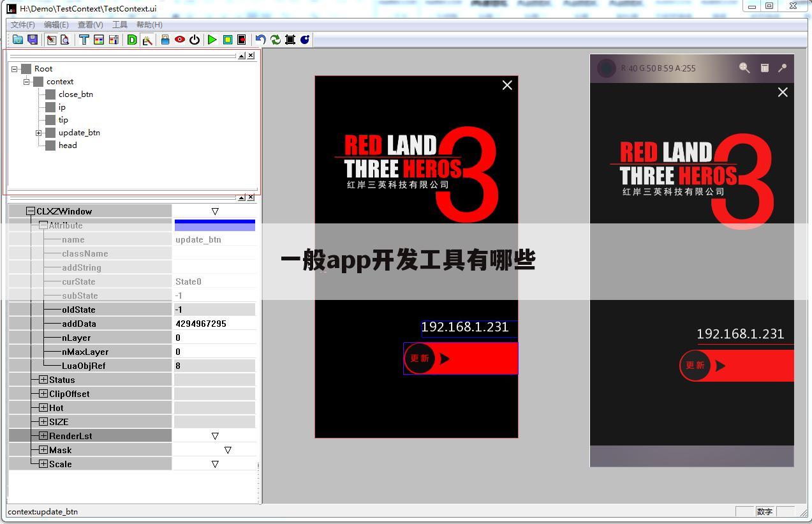Click the property panel's up-arrow pin button
812x524 pixels.
pos(242,197)
